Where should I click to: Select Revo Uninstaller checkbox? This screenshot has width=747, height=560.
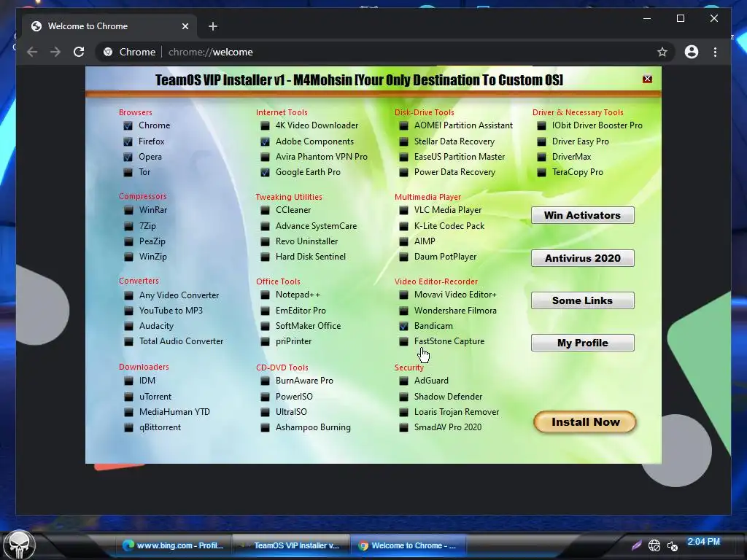(x=266, y=241)
